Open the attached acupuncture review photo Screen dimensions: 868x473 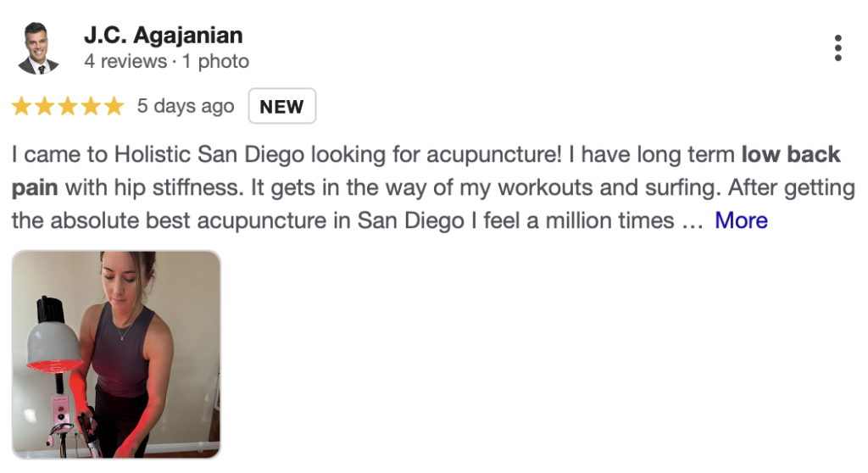tap(116, 354)
